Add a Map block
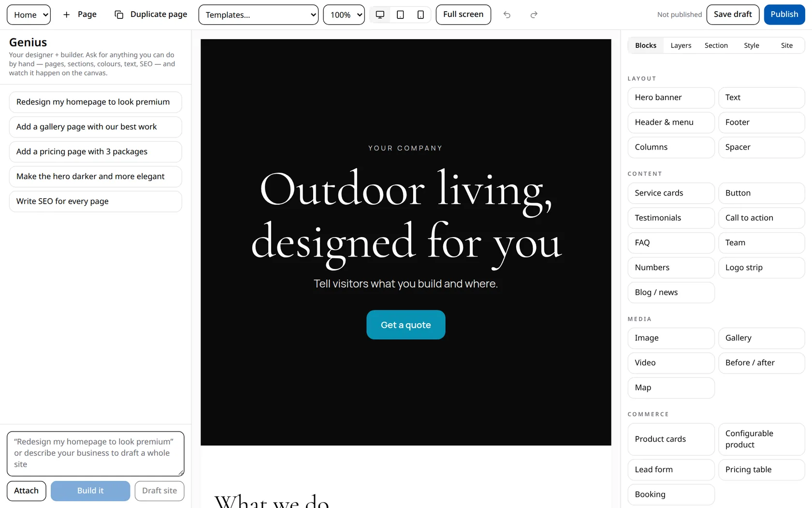Screen dimensions: 812x508 point(671,388)
